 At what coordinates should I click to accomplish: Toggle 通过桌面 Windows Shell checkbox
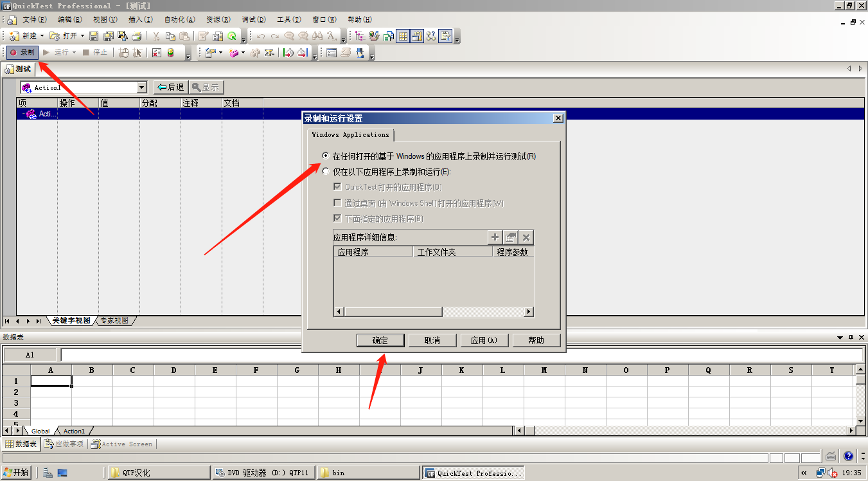click(x=337, y=203)
